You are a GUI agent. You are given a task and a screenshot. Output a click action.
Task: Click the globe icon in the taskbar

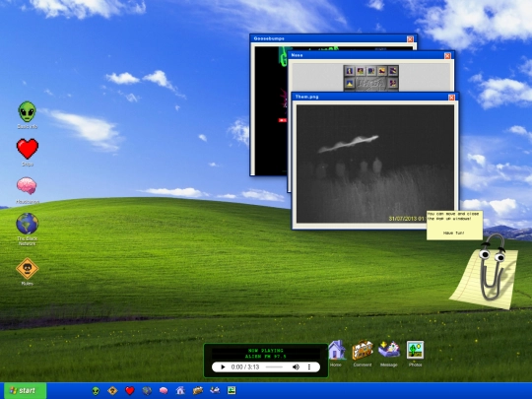click(147, 391)
